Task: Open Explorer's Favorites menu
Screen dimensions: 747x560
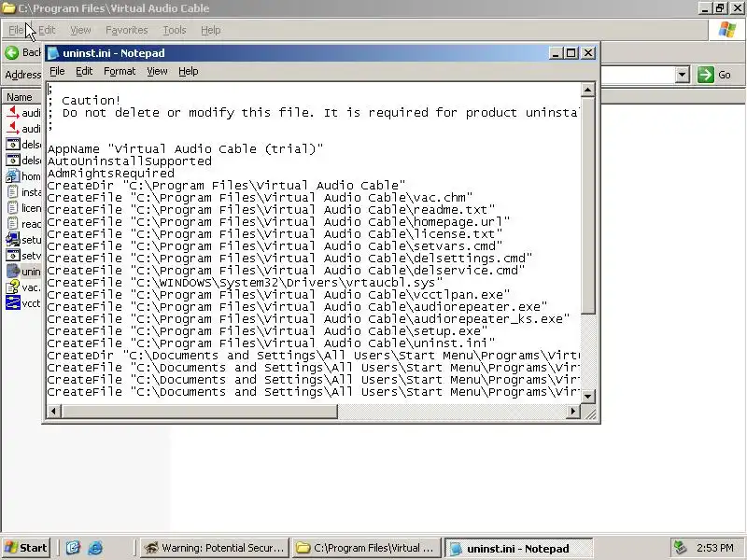Action: (x=127, y=30)
